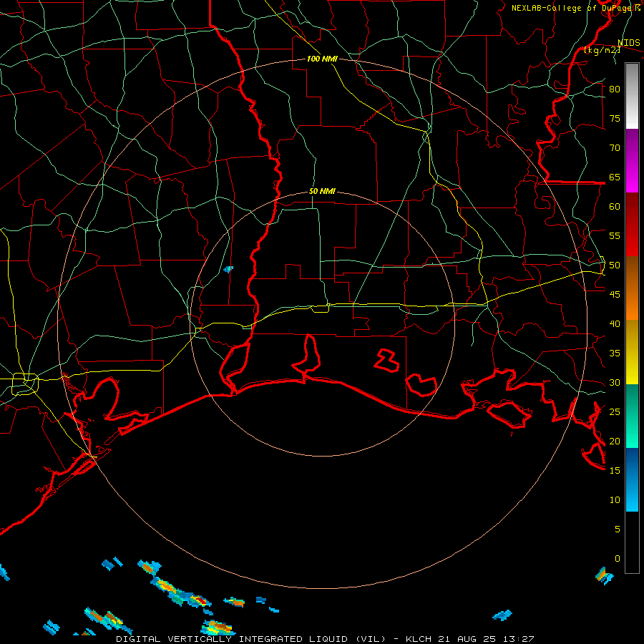
Task: Click the 'NIDS' label above the legend
Action: coord(628,43)
